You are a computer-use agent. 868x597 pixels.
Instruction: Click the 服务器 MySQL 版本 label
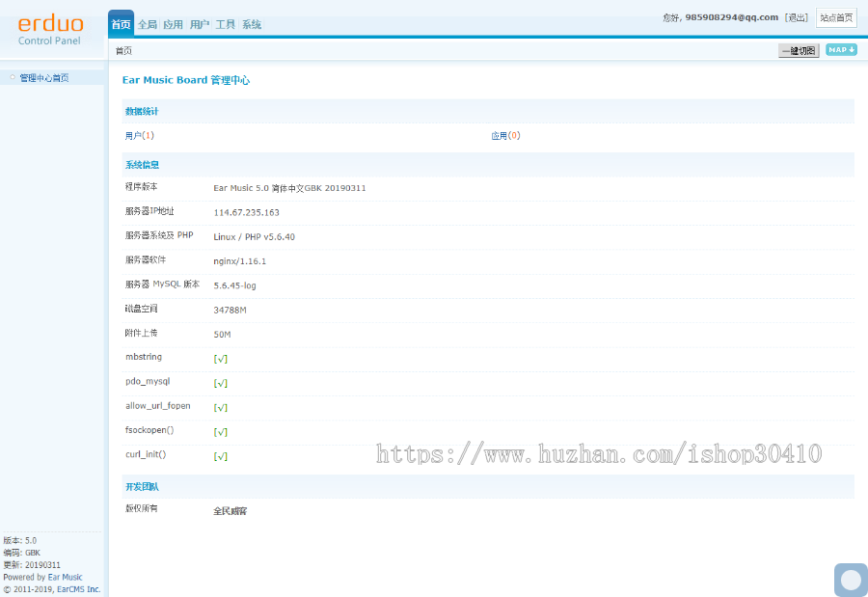[162, 285]
